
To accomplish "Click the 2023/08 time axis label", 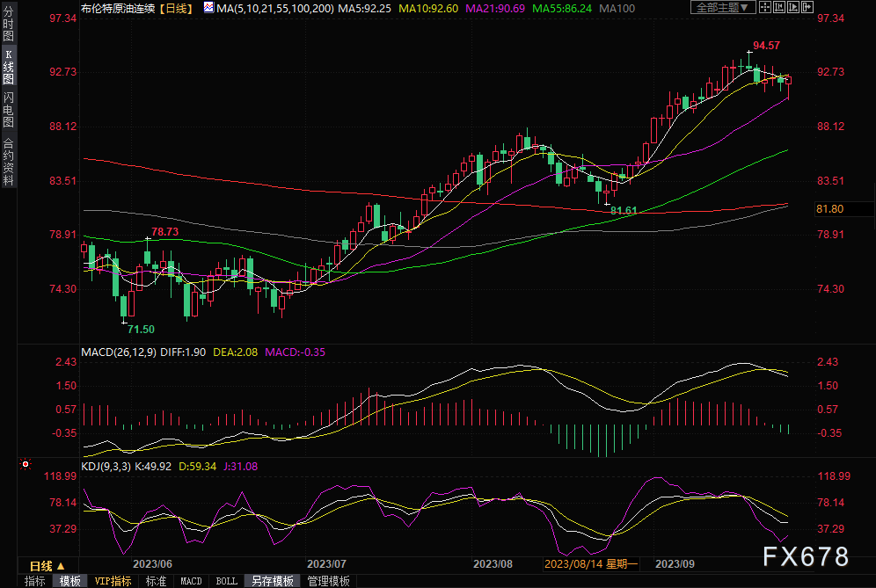I will (x=493, y=564).
